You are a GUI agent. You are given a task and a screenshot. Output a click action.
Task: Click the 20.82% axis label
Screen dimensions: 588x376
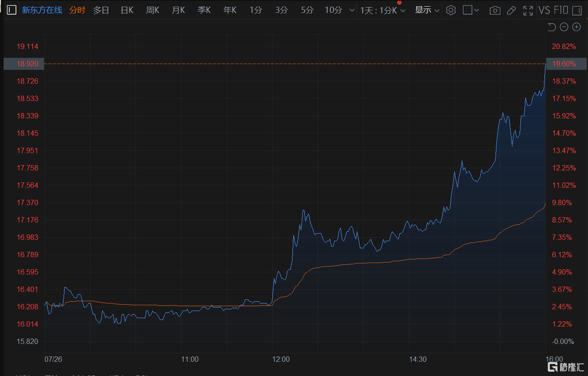pos(564,46)
